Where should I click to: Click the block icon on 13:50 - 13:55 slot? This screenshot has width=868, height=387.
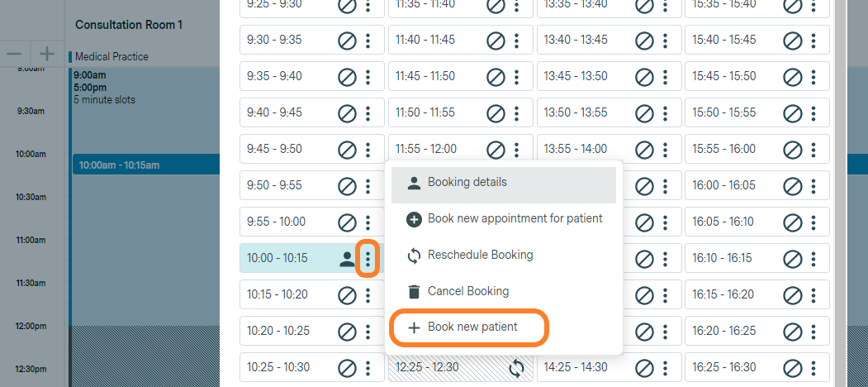pos(644,113)
